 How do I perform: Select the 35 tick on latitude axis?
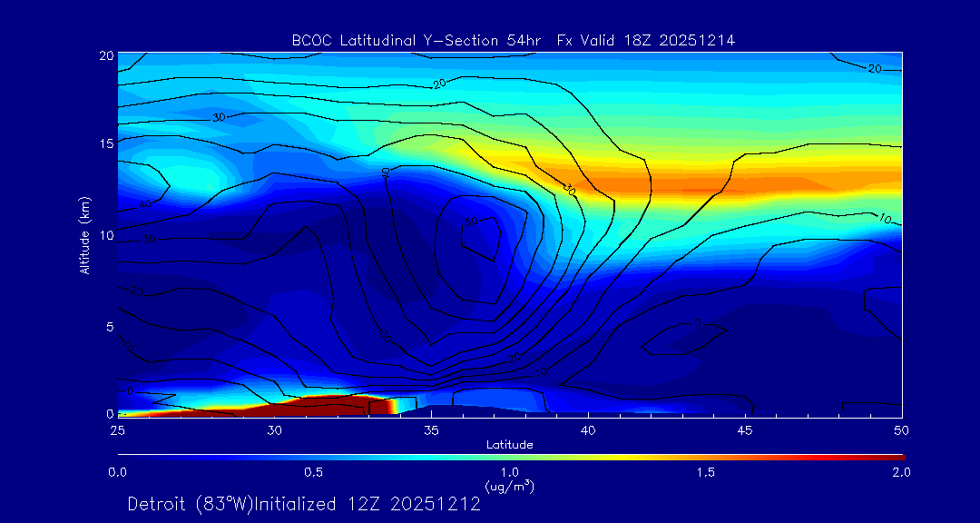click(x=431, y=429)
